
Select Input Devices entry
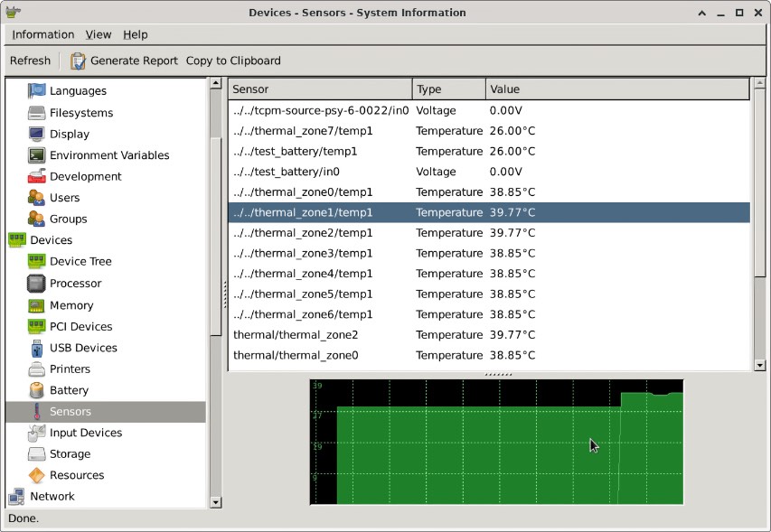coord(86,433)
